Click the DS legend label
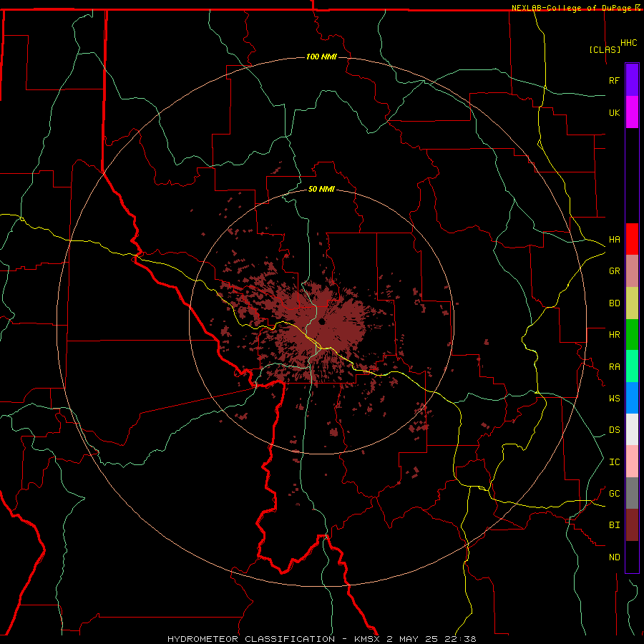This screenshot has height=644, width=644. tap(614, 429)
